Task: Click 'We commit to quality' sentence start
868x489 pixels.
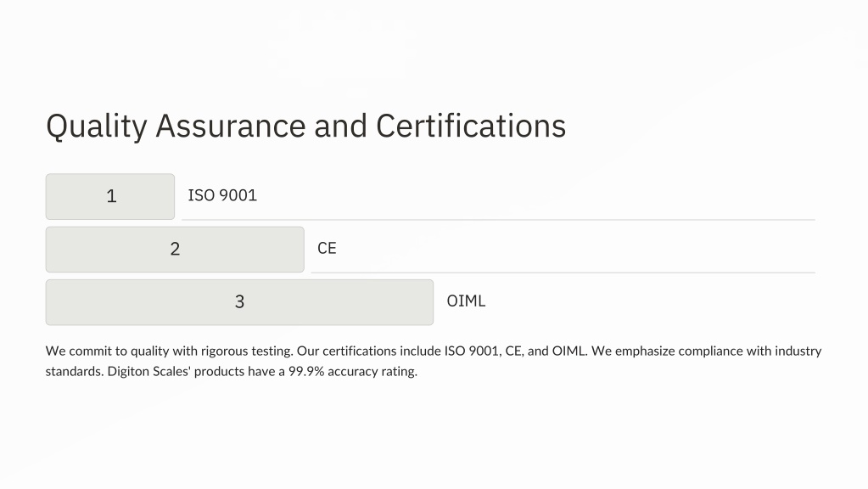Action: (x=107, y=351)
